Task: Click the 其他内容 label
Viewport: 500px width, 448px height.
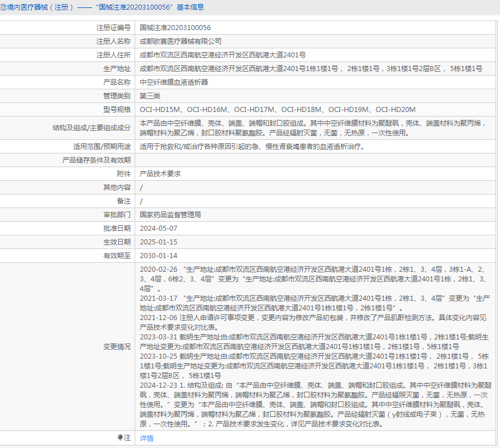Action: click(117, 188)
